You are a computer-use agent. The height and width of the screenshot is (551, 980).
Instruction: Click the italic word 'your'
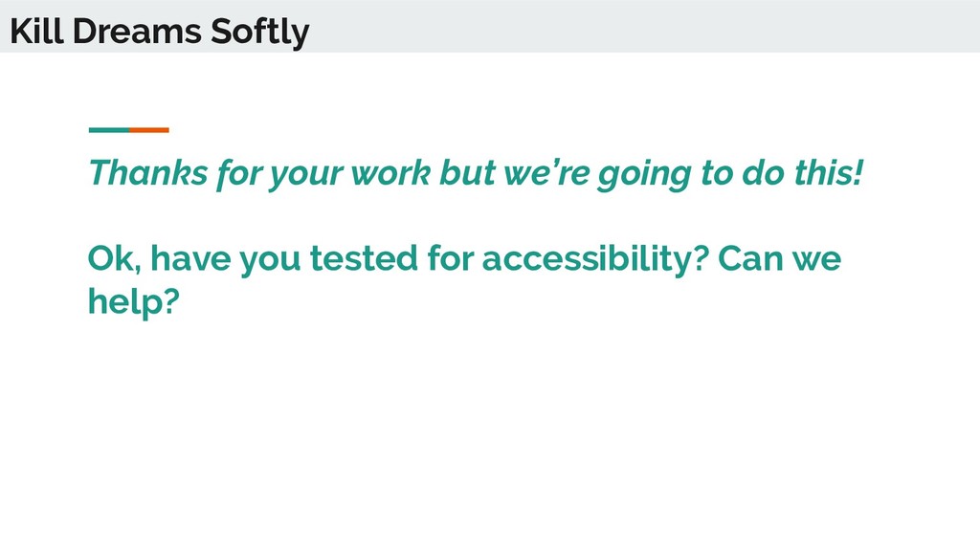[x=306, y=175]
